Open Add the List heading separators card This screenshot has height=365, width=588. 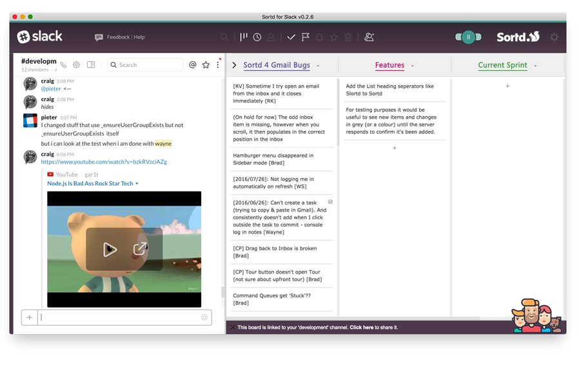point(395,90)
